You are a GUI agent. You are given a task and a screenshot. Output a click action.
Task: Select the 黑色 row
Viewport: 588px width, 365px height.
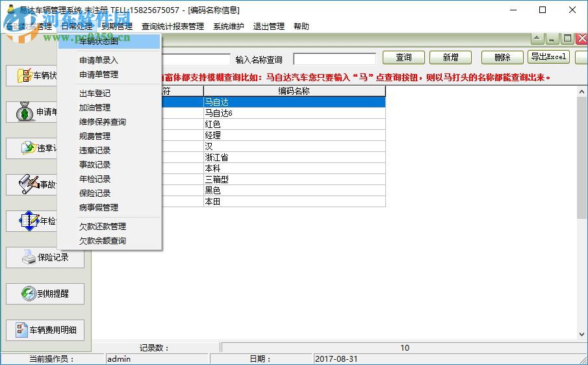point(294,190)
